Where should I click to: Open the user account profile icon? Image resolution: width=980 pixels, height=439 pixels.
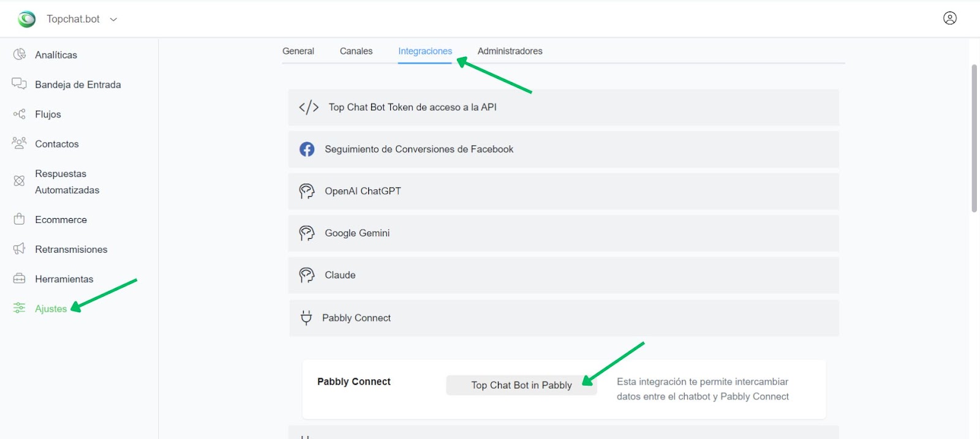(x=950, y=18)
